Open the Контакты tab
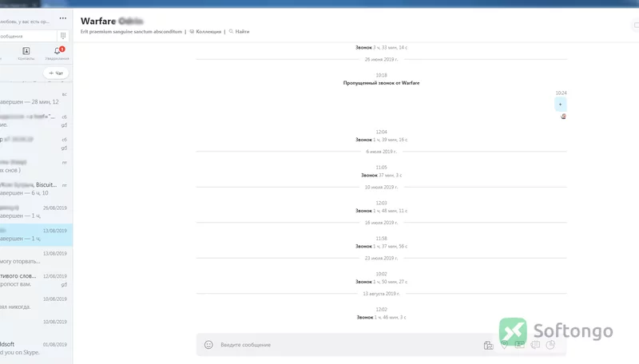639x364 pixels. [x=26, y=53]
